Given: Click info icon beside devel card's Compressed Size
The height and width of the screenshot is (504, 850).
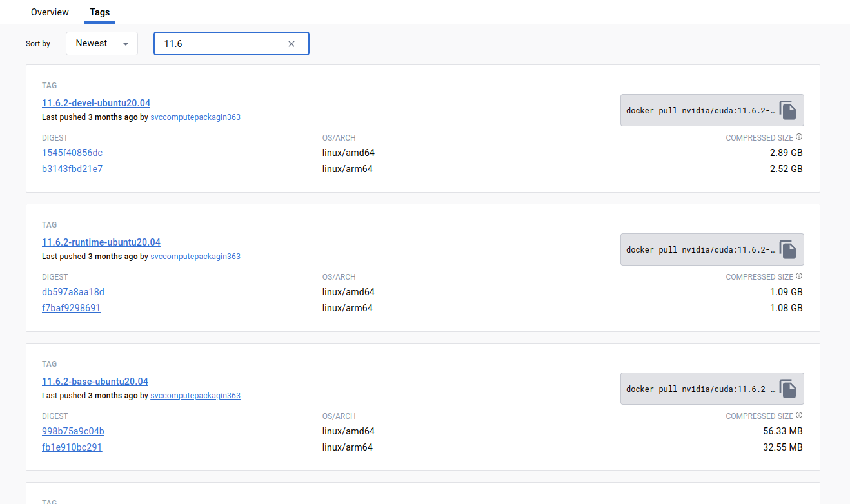Looking at the screenshot, I should point(799,137).
